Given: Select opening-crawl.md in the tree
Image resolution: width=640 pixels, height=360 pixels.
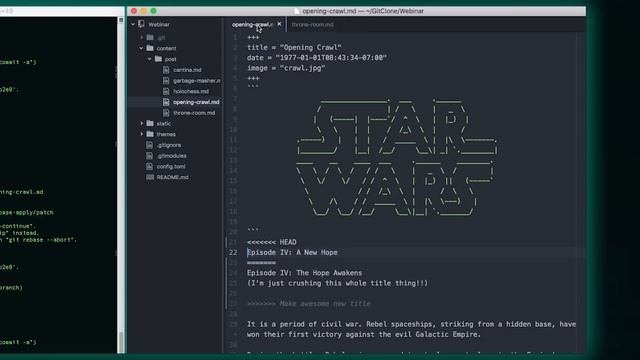Looking at the screenshot, I should [x=196, y=102].
